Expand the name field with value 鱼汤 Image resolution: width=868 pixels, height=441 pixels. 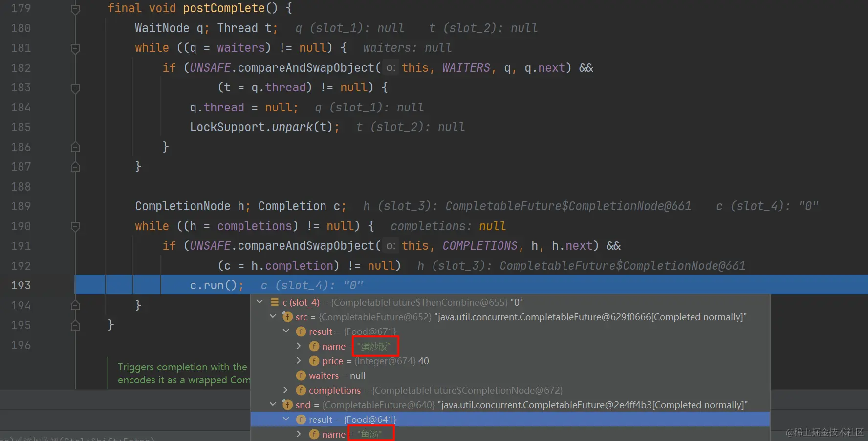(299, 434)
